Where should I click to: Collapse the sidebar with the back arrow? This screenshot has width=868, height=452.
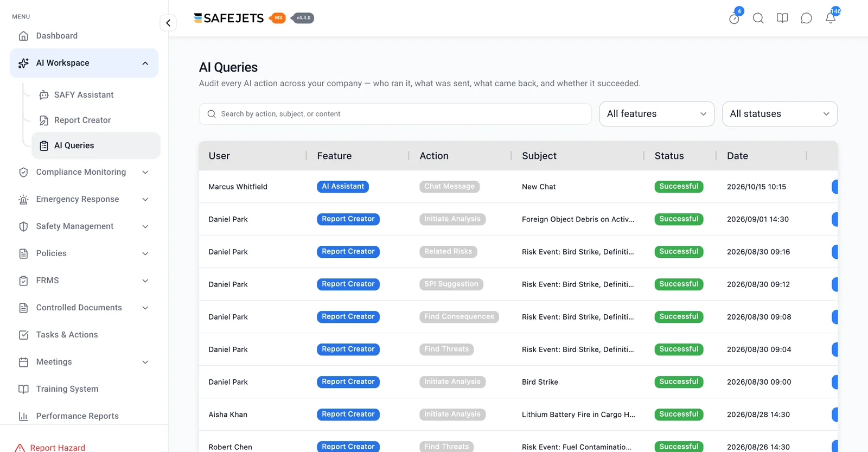pyautogui.click(x=168, y=23)
